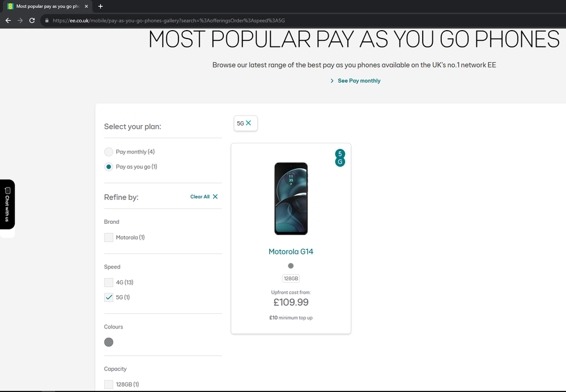The width and height of the screenshot is (566, 392).
Task: Select the Pay as you go (1) radio
Action: point(109,167)
